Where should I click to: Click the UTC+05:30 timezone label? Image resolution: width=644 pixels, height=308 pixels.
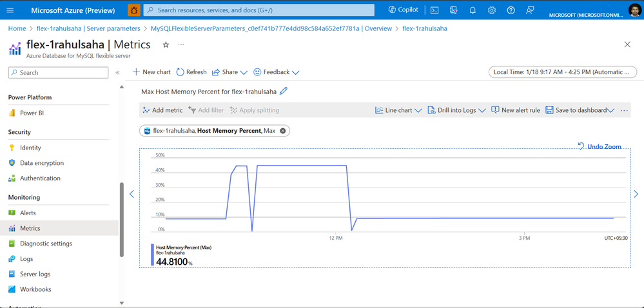(615, 238)
